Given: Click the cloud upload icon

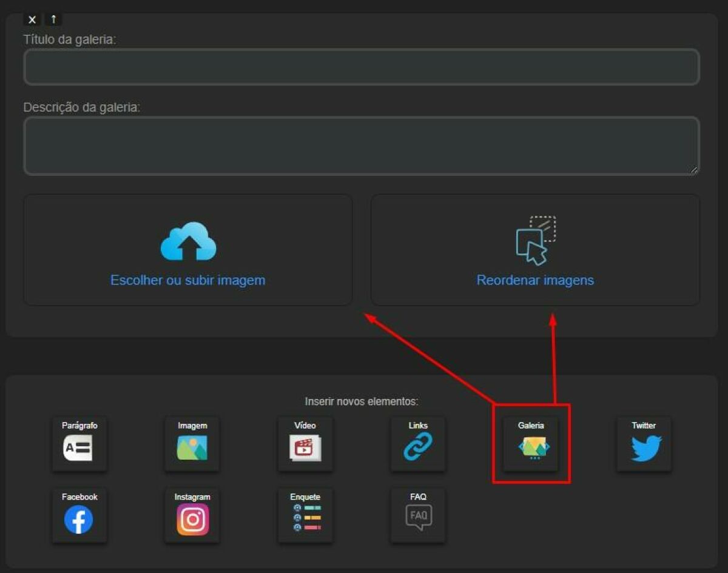Looking at the screenshot, I should click(x=188, y=241).
